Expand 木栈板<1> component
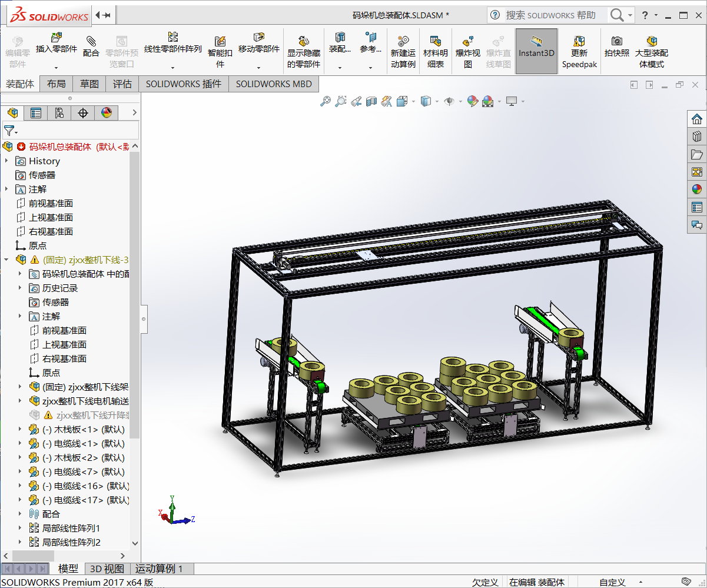 click(x=21, y=429)
